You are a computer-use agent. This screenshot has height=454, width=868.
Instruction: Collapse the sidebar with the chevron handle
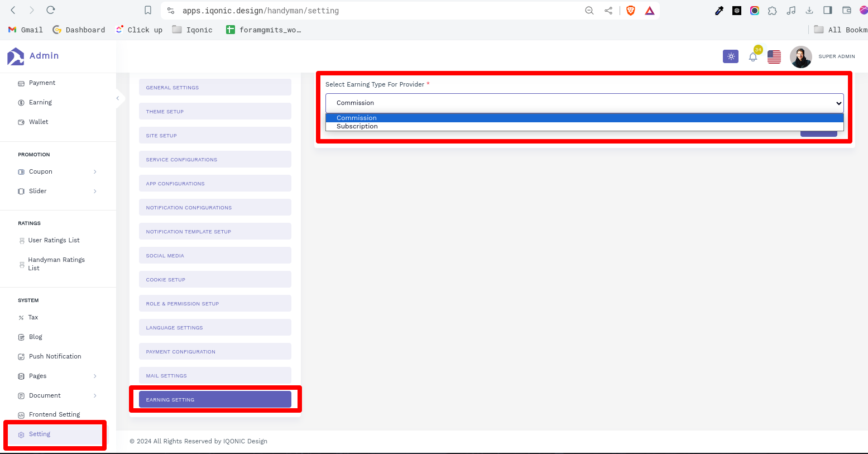(118, 98)
